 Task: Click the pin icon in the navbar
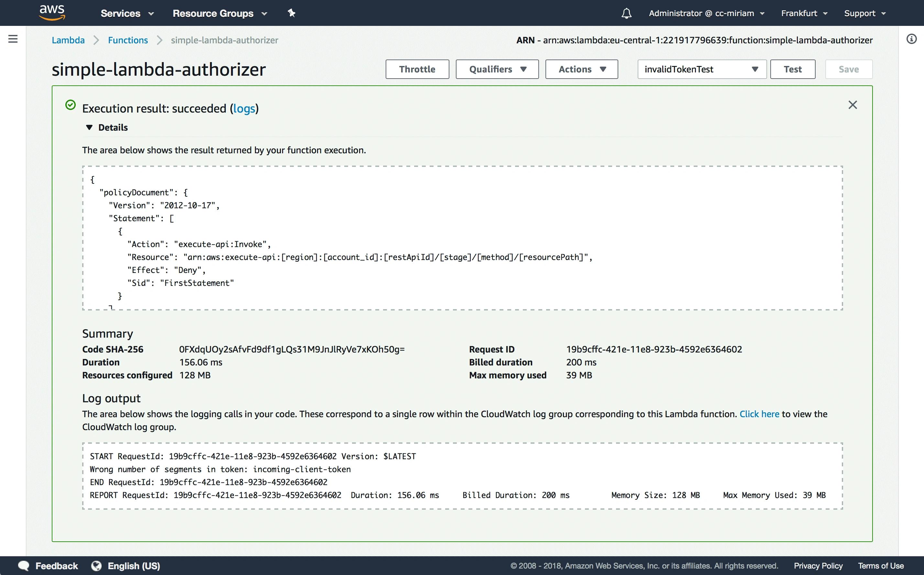[291, 13]
